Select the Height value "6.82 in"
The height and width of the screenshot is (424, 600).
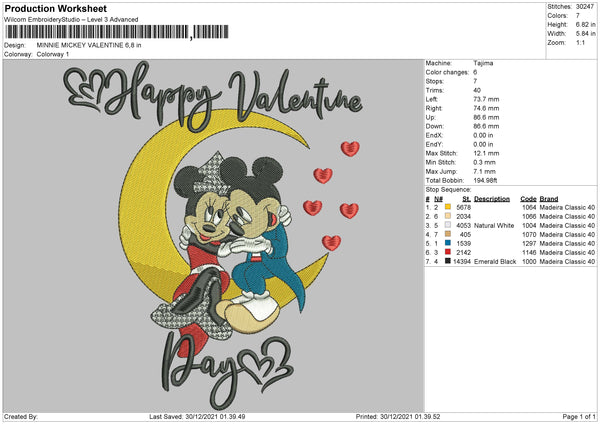(x=585, y=24)
